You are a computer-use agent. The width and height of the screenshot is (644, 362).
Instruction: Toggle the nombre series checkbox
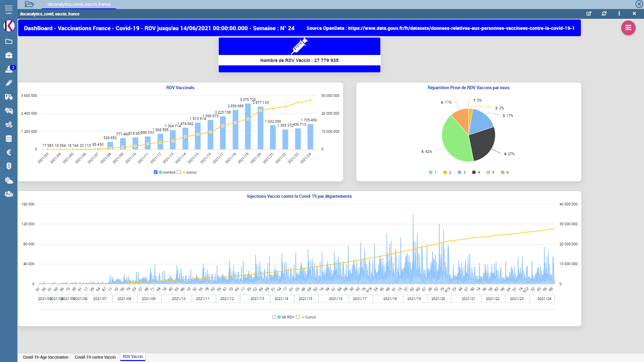pyautogui.click(x=156, y=172)
